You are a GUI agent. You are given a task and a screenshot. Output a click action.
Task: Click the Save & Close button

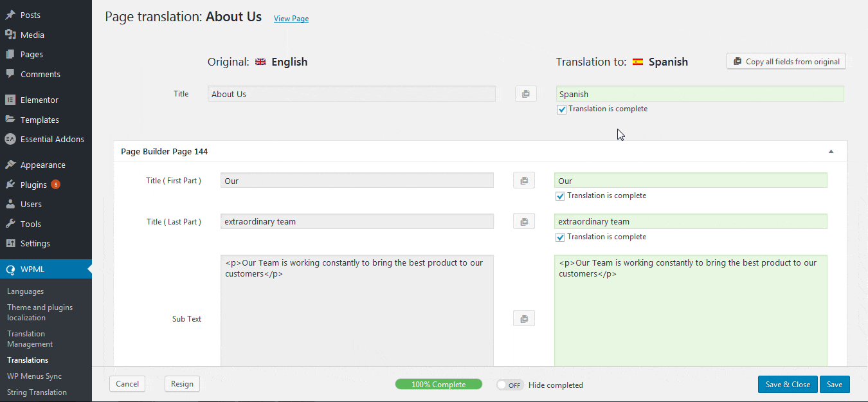coord(788,385)
